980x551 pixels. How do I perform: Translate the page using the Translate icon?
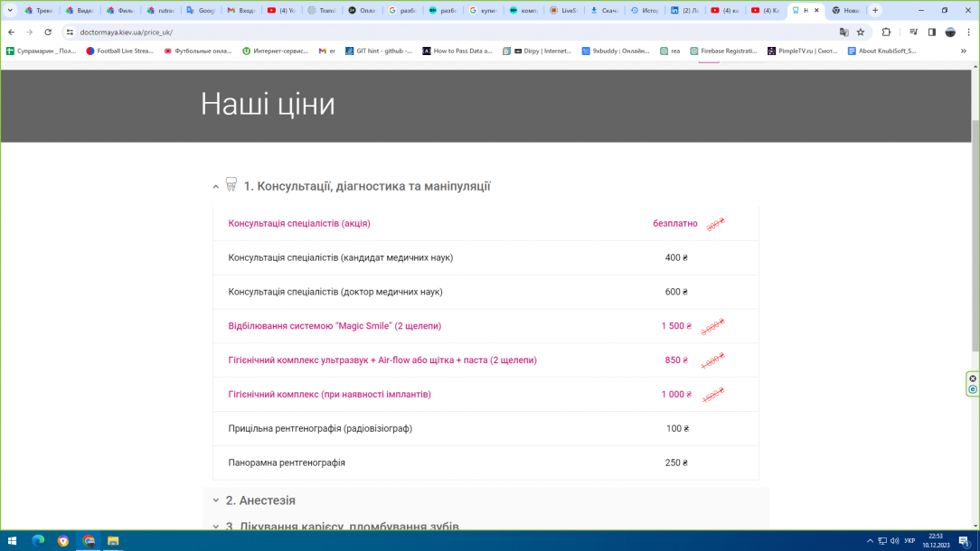point(843,32)
